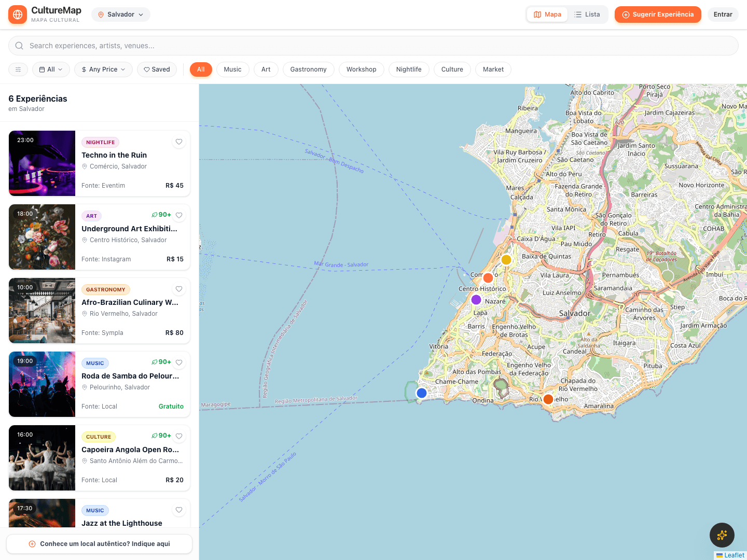747x560 pixels.
Task: Select the purple map marker near Nazaré
Action: point(476,300)
